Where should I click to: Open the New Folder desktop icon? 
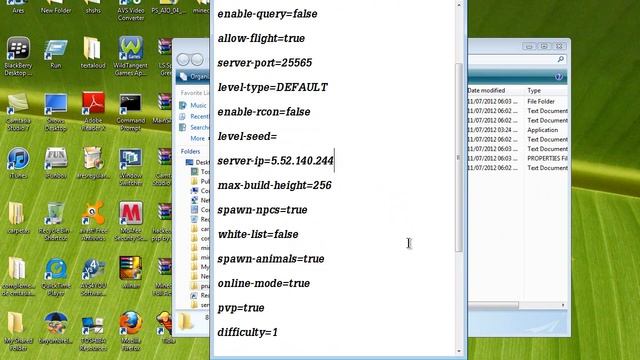[x=56, y=7]
